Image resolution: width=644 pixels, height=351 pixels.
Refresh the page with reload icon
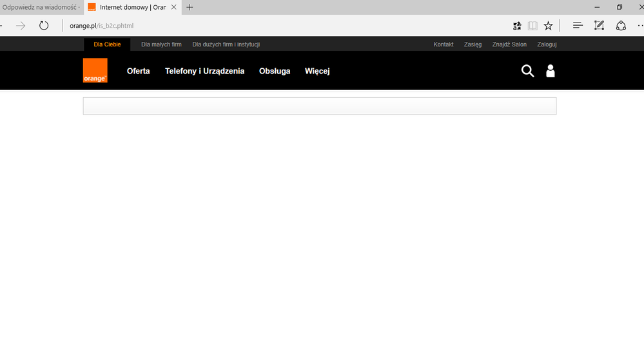[x=44, y=26]
